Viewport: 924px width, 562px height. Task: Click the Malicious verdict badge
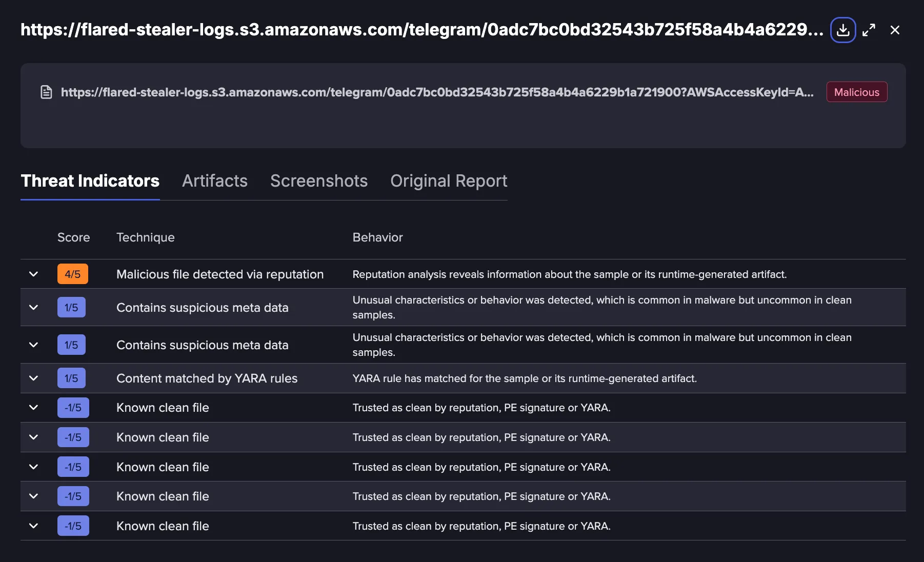point(856,92)
